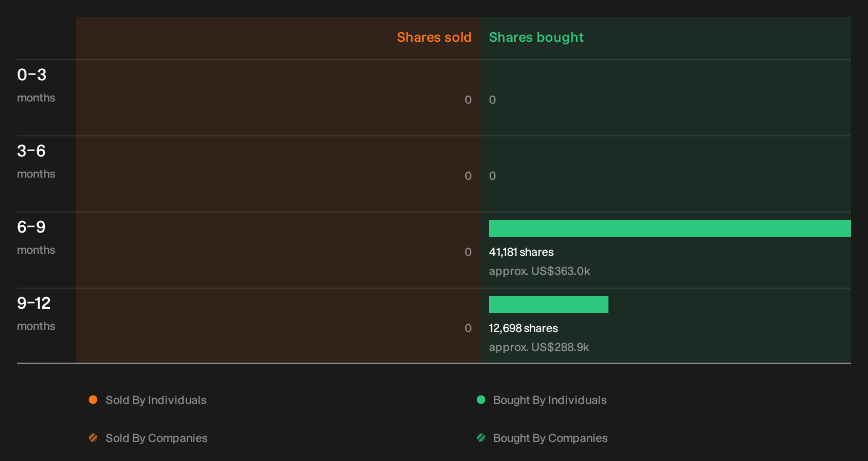This screenshot has width=868, height=461.
Task: Click shares bought zero in 3-6 months row
Action: (492, 176)
